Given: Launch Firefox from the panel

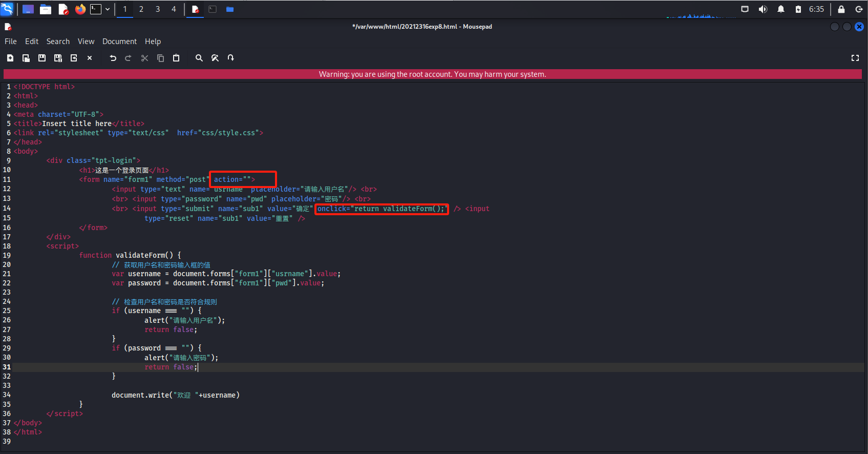Looking at the screenshot, I should pos(80,9).
